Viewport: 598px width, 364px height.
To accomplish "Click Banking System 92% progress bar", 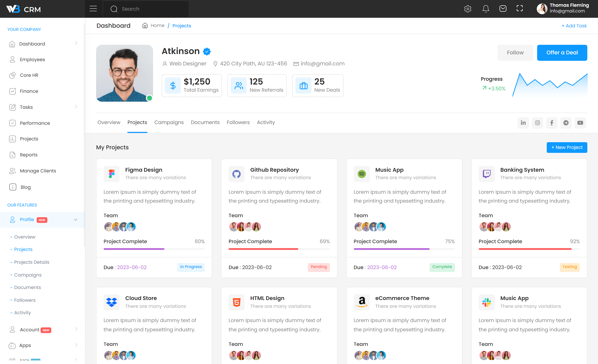I will pos(529,249).
